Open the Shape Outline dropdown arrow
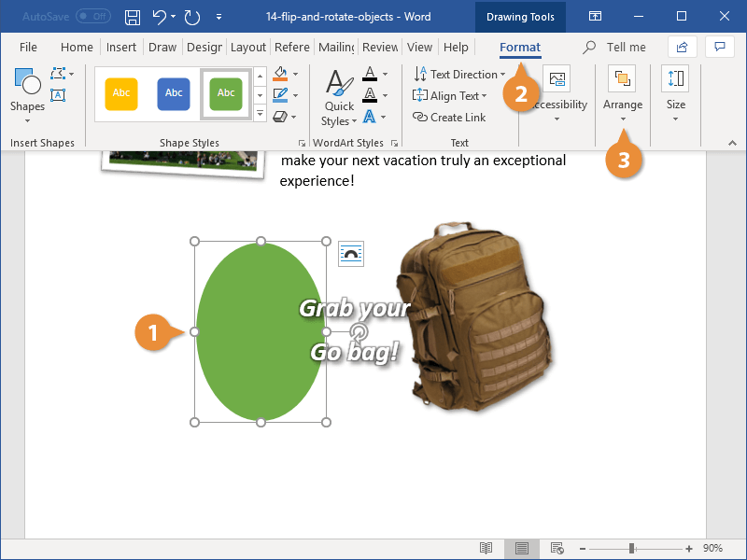The height and width of the screenshot is (560, 747). (295, 95)
